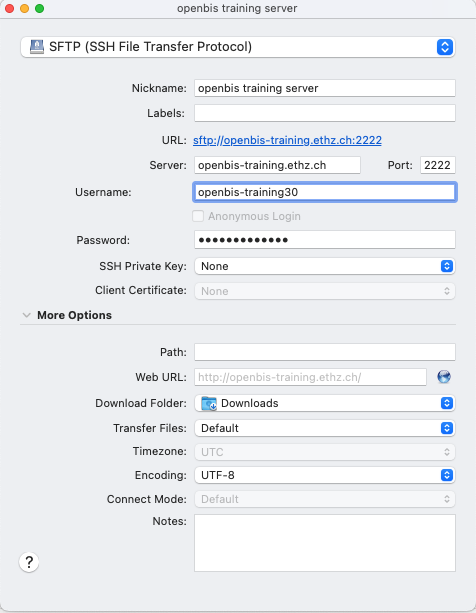Open the Download Folder dropdown
Viewport: 476px width, 613px height.
tap(324, 403)
